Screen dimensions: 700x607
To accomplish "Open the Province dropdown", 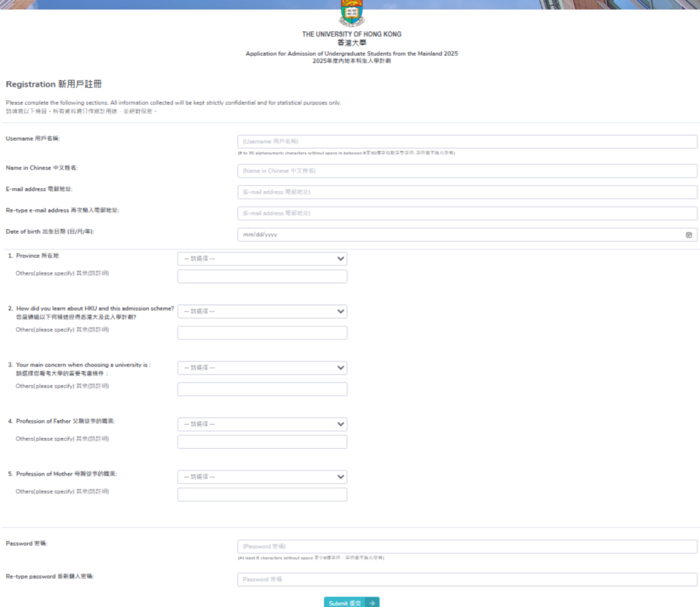I will (262, 258).
